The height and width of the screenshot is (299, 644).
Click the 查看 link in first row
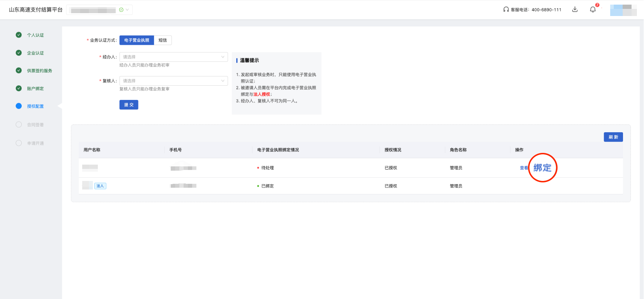coord(523,168)
